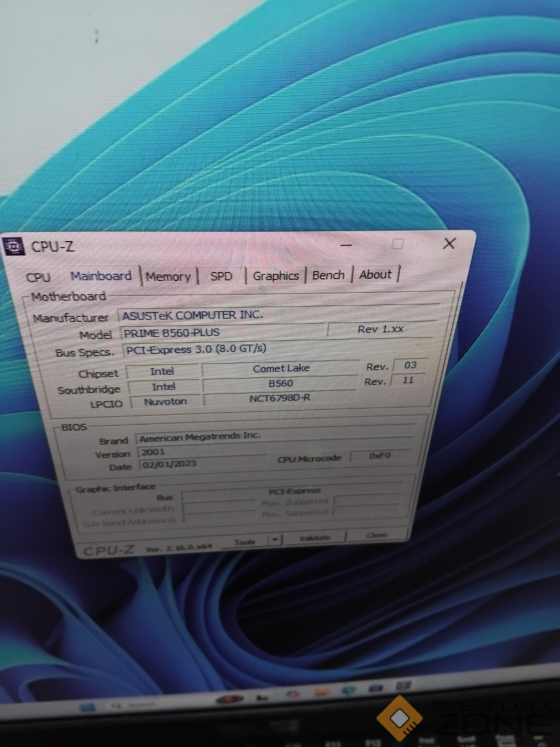The image size is (560, 747).
Task: Minimize the CPU-Z window
Action: click(x=347, y=245)
